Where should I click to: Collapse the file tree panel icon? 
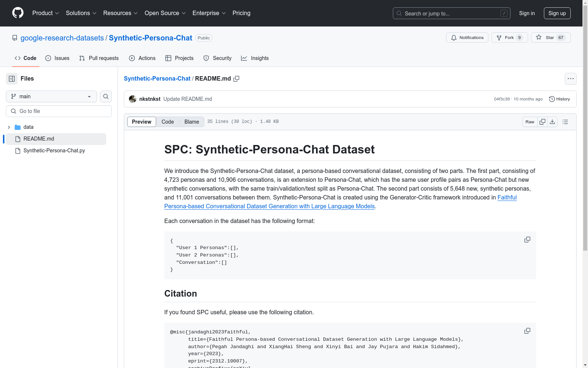[x=12, y=79]
